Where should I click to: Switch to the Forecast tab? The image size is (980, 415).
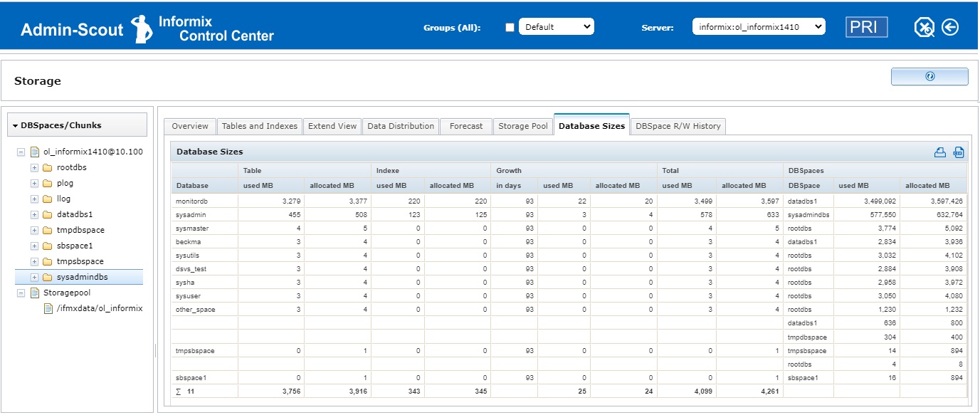point(466,126)
